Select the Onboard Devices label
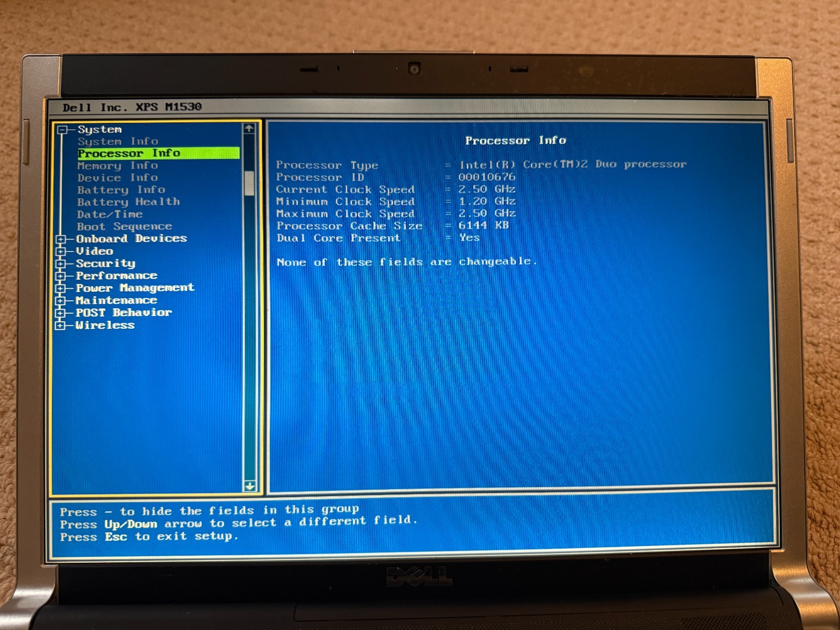The image size is (840, 630). click(131, 238)
